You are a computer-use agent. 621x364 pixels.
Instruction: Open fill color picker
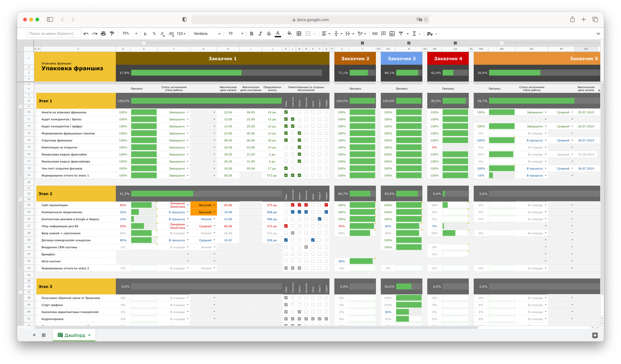point(289,34)
